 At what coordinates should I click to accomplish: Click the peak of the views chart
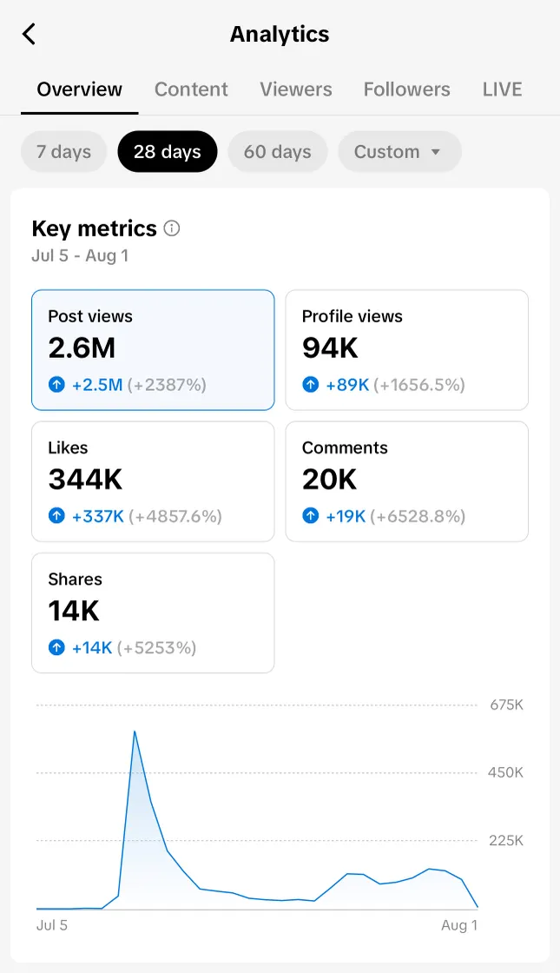click(x=135, y=731)
